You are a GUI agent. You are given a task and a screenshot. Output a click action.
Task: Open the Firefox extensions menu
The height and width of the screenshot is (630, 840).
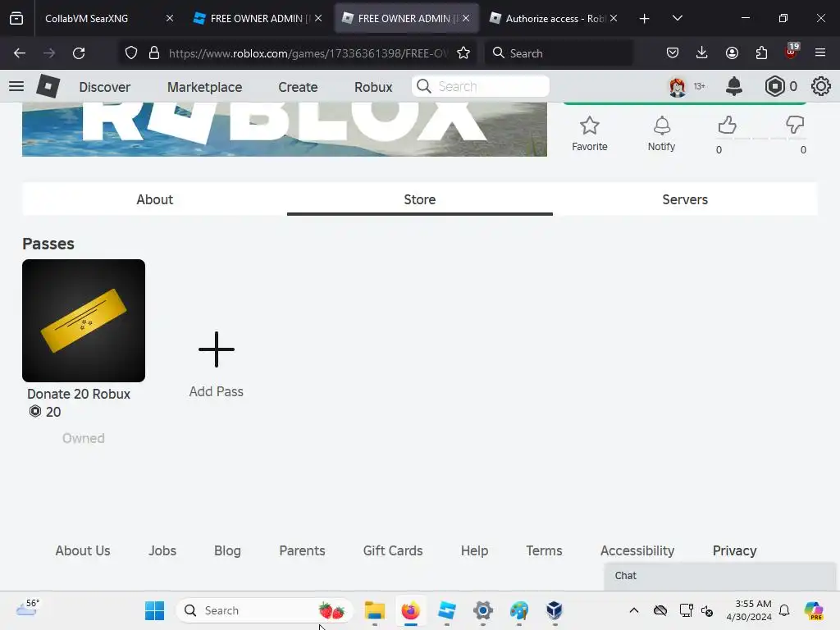pyautogui.click(x=761, y=53)
